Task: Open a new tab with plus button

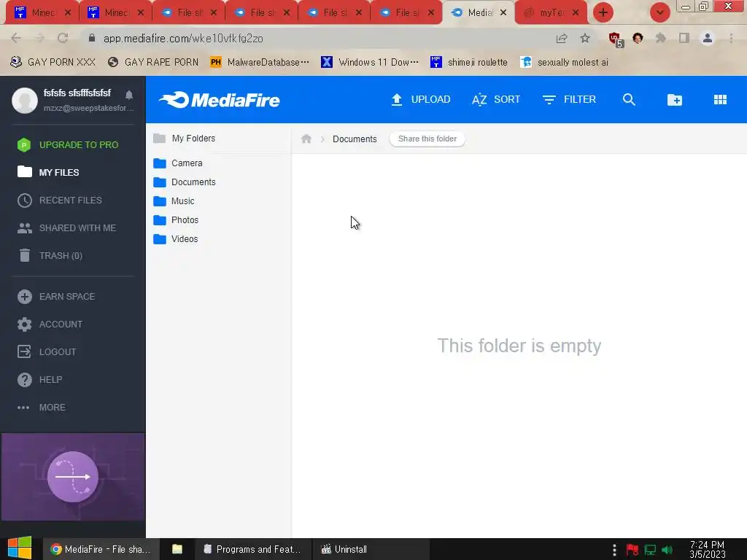Action: click(603, 12)
